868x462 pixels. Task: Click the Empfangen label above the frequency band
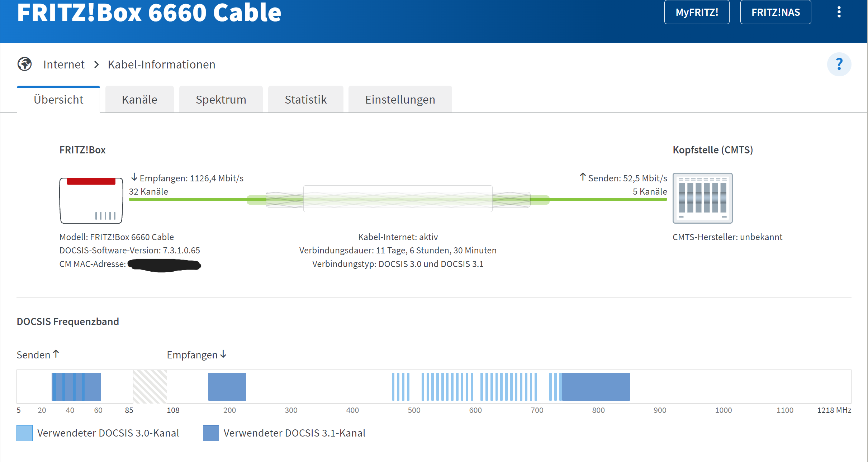[196, 354]
